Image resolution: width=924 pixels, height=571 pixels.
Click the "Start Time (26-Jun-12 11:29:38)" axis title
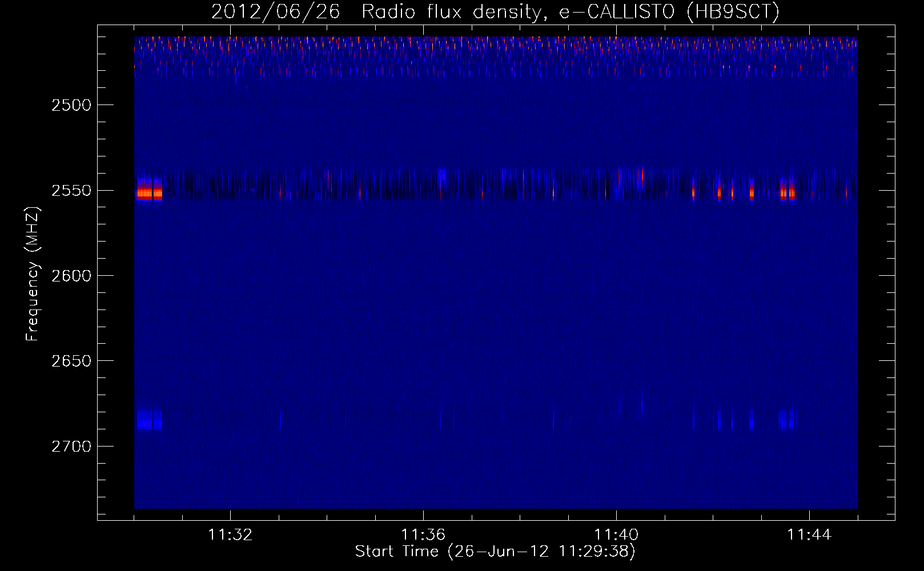pyautogui.click(x=495, y=552)
